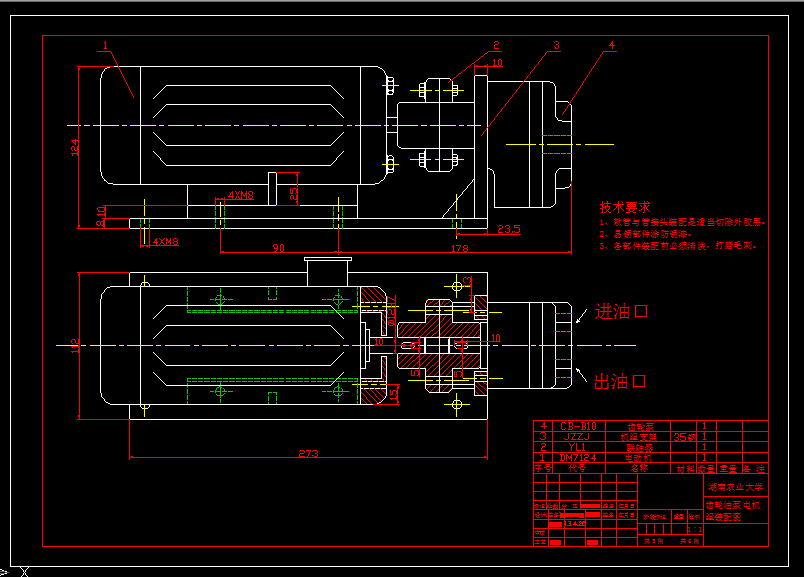This screenshot has width=804, height=577.
Task: Click part balloon number 1
Action: (106, 46)
